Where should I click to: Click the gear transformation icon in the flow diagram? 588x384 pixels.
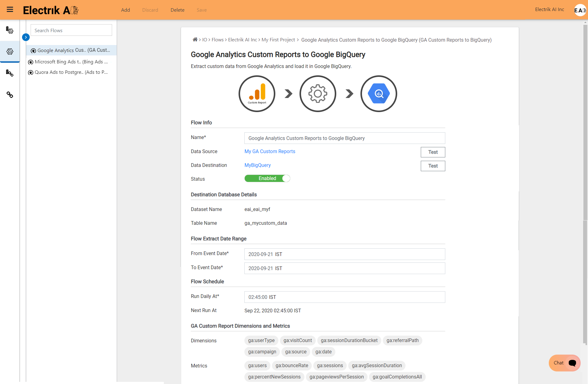click(318, 93)
